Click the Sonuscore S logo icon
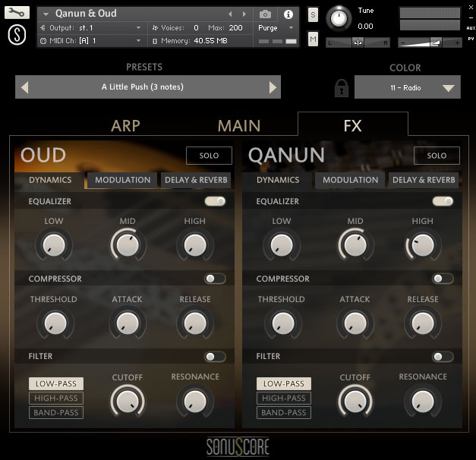The width and height of the screenshot is (476, 460). [17, 35]
